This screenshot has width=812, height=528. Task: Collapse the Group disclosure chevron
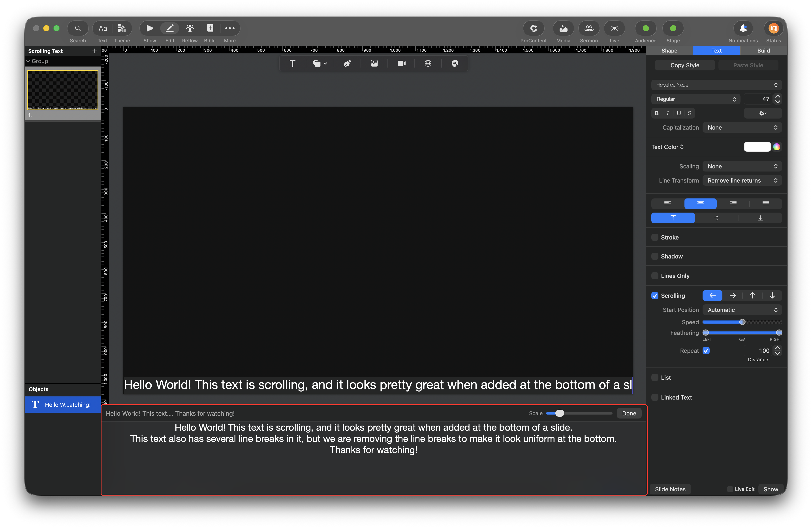[28, 61]
